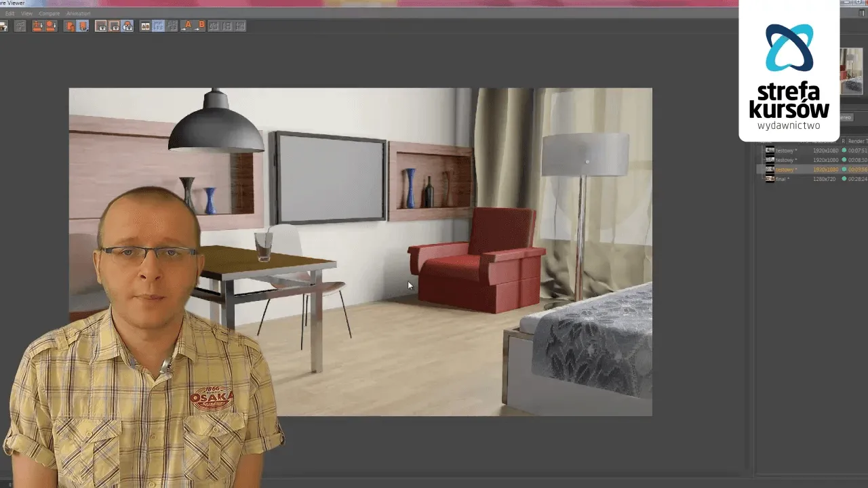Open the Compare menu
Viewport: 868px width, 488px height.
[x=49, y=14]
